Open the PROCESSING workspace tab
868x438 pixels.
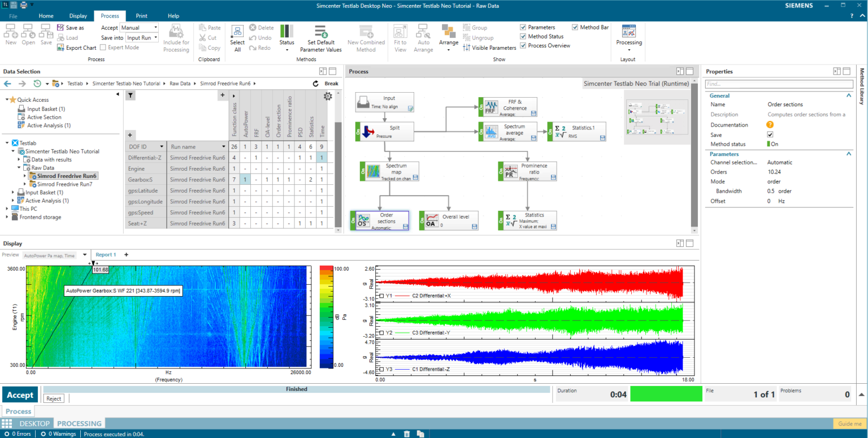(79, 423)
